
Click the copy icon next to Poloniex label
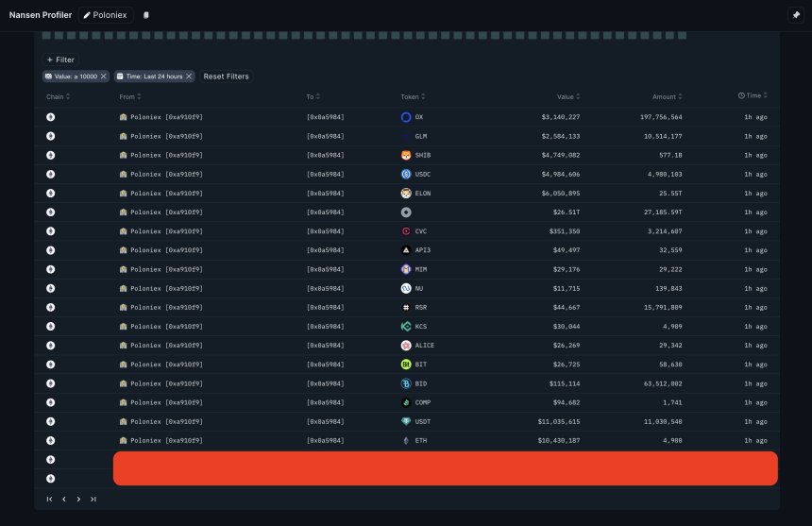pyautogui.click(x=146, y=15)
